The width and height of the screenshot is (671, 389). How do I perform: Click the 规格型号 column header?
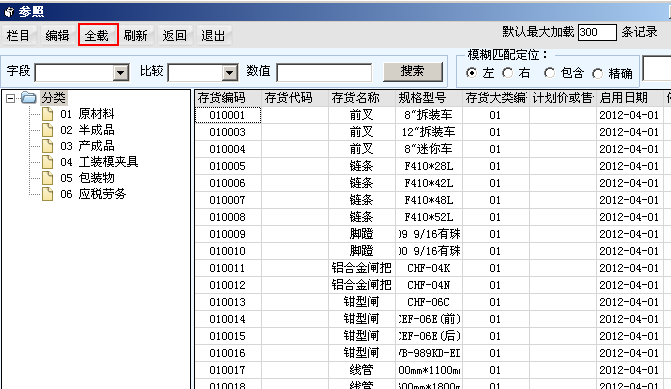pos(429,98)
